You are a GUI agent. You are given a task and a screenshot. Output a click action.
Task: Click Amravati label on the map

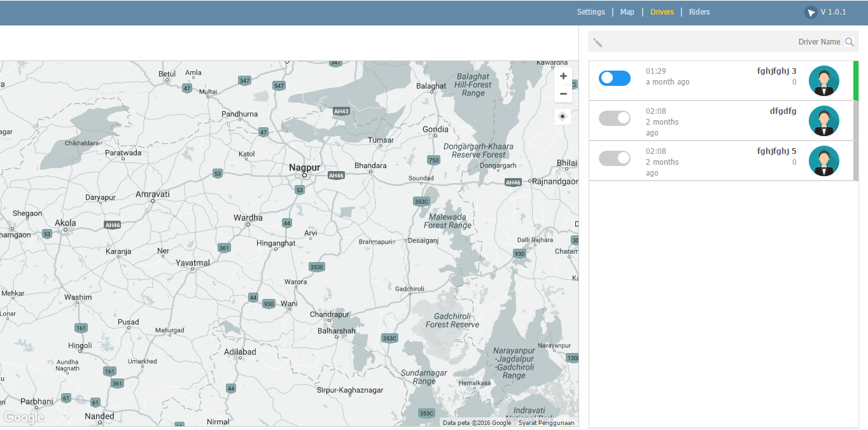153,194
